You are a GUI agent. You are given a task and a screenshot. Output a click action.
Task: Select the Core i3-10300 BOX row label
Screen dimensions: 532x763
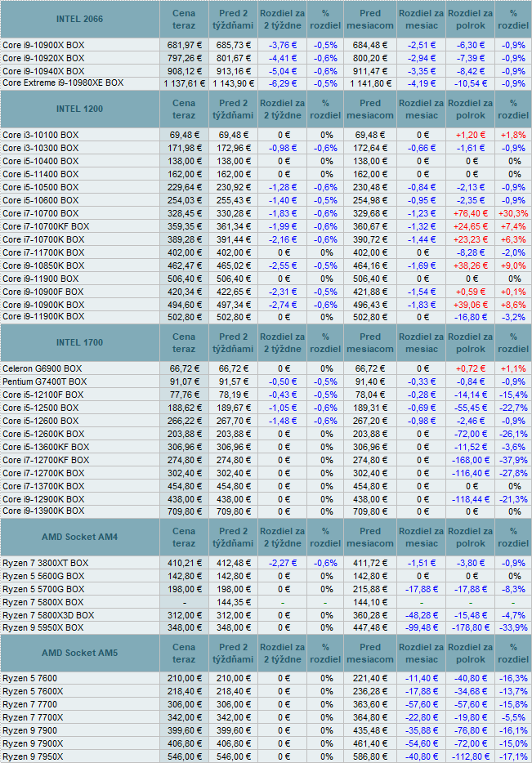[x=41, y=149]
